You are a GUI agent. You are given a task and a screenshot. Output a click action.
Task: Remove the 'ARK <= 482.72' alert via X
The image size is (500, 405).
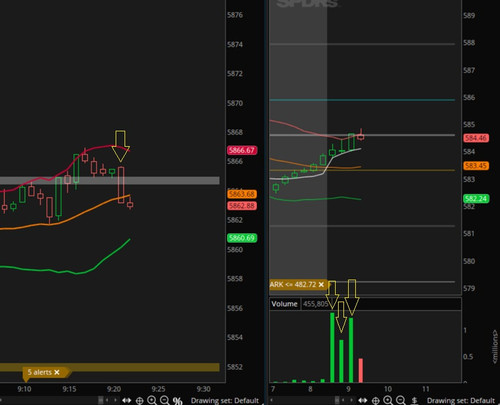pyautogui.click(x=321, y=284)
